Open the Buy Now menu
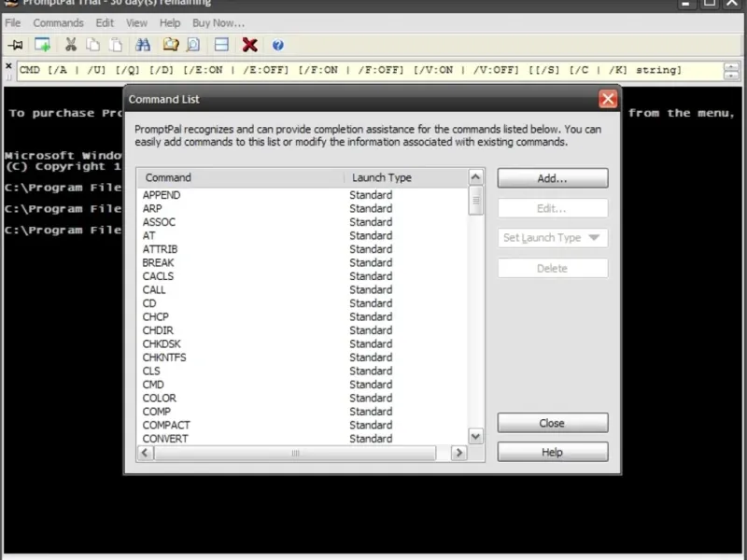747x560 pixels. tap(218, 22)
